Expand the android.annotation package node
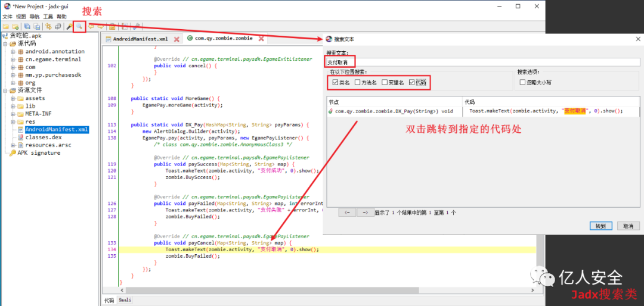The height and width of the screenshot is (306, 644). point(13,52)
